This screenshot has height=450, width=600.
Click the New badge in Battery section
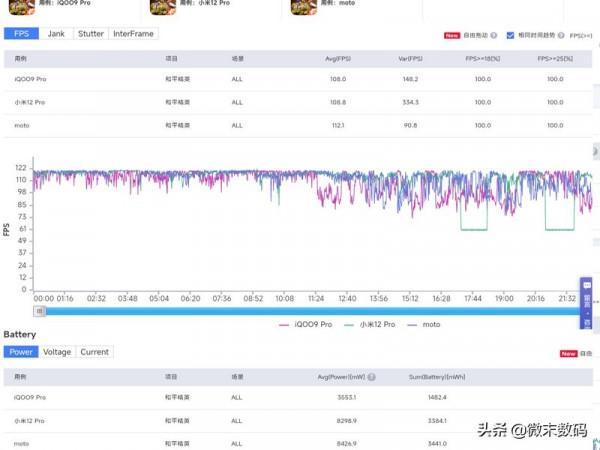(x=568, y=353)
